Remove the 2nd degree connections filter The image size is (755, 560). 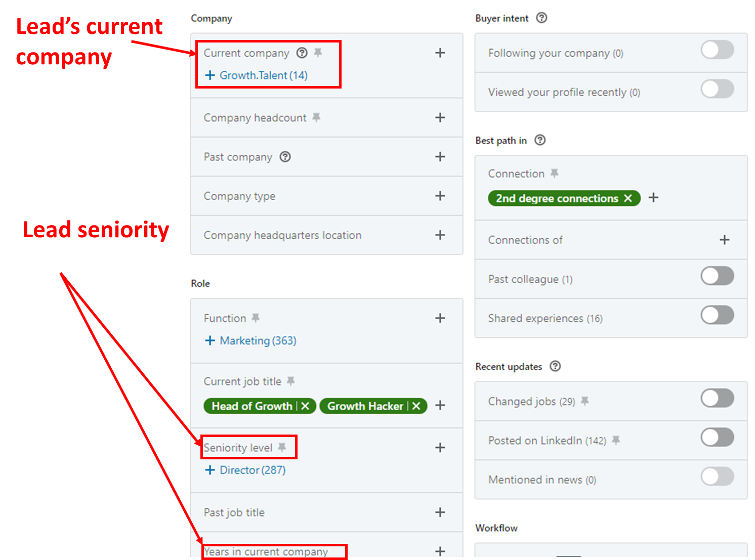point(628,198)
